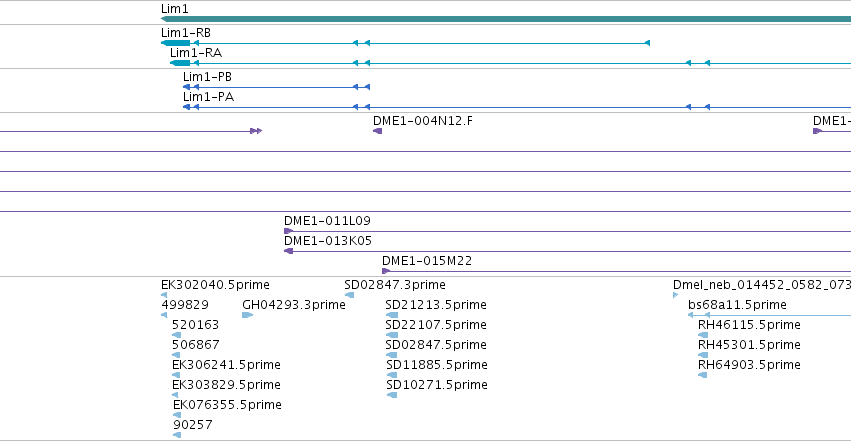This screenshot has height=441, width=851.
Task: Select SD02847.3prime EST label
Action: click(x=395, y=285)
